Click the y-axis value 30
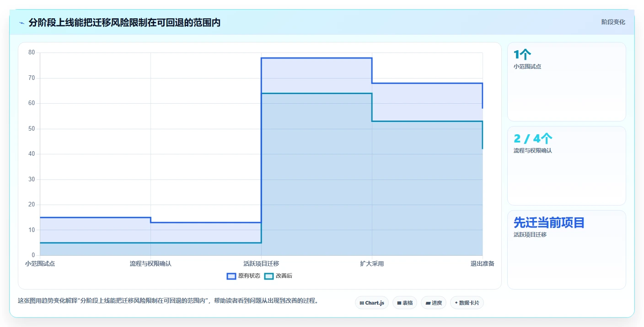This screenshot has height=327, width=644. click(x=32, y=179)
